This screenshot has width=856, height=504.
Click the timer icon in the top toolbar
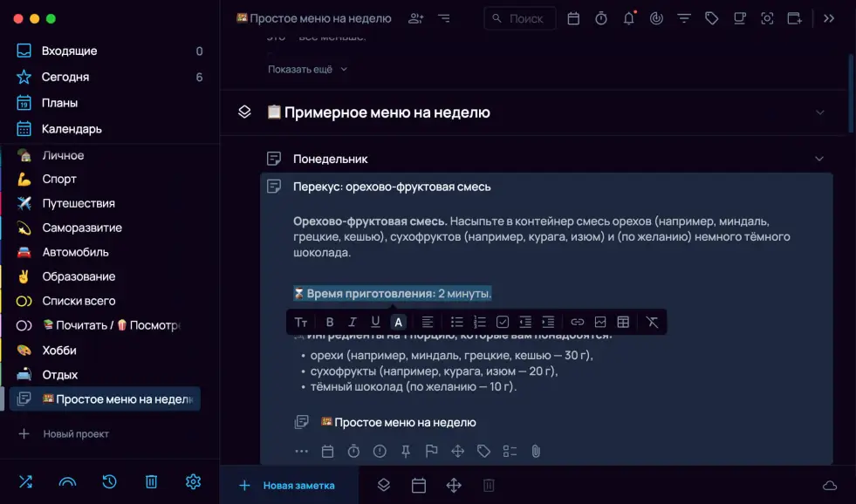point(601,18)
